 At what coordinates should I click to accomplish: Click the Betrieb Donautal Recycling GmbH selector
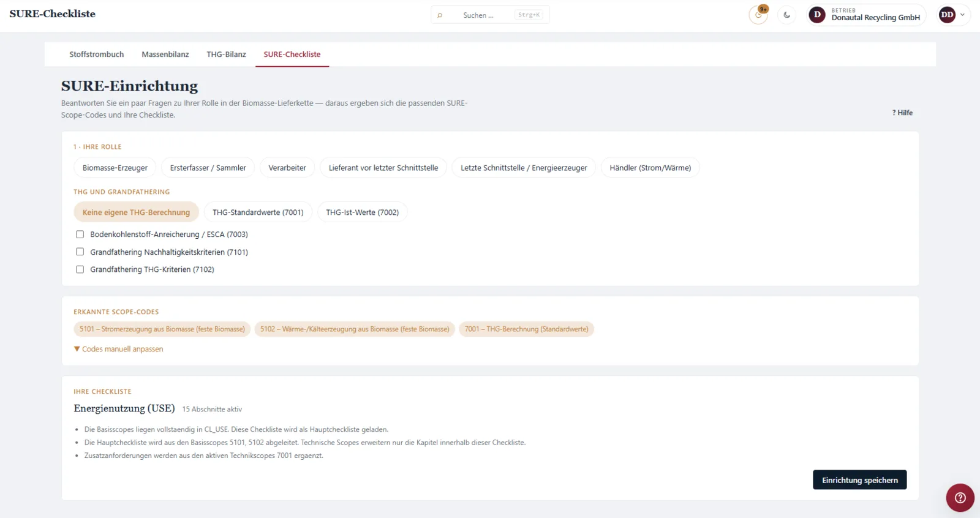(866, 15)
